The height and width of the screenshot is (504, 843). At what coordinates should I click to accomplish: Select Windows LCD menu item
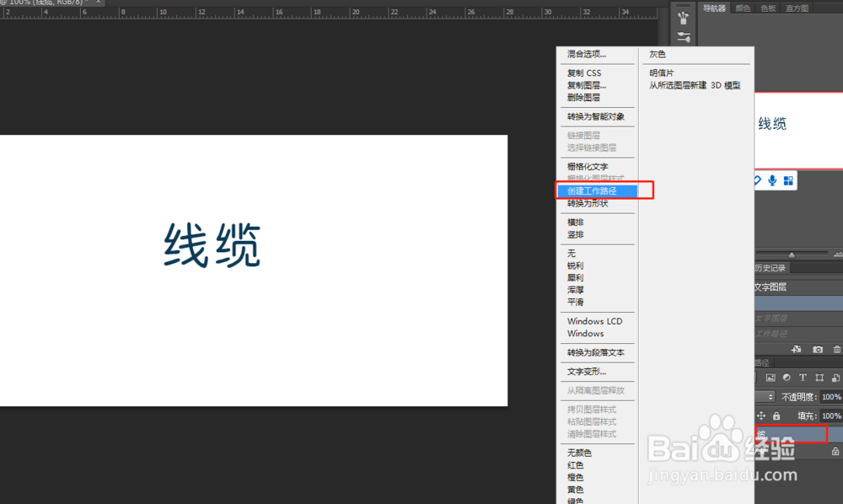point(594,321)
